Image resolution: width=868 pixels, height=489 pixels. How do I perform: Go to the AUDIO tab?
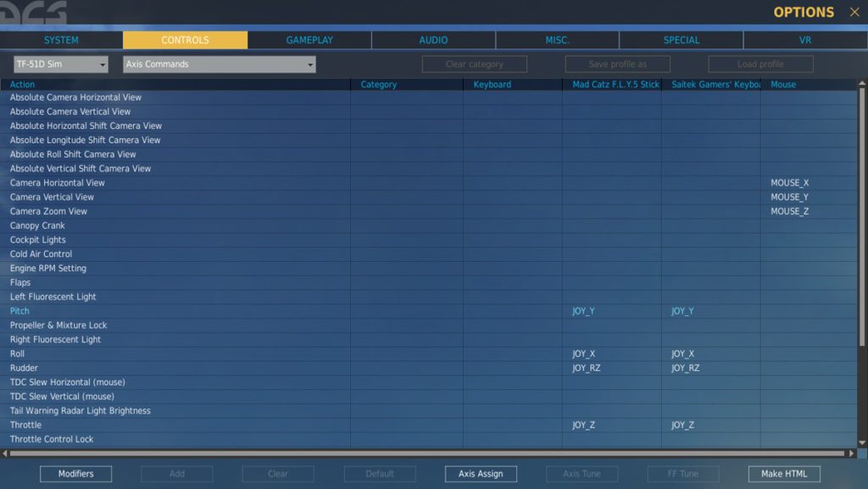click(x=433, y=40)
